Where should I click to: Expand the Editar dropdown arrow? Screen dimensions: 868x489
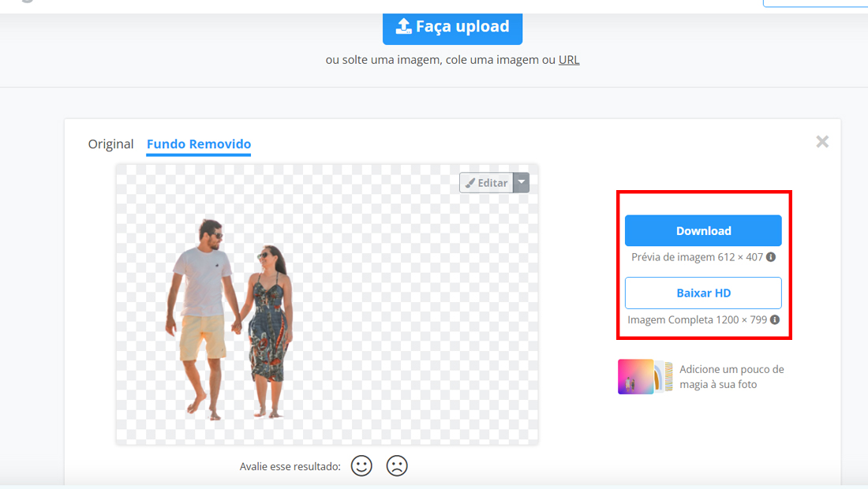[522, 182]
